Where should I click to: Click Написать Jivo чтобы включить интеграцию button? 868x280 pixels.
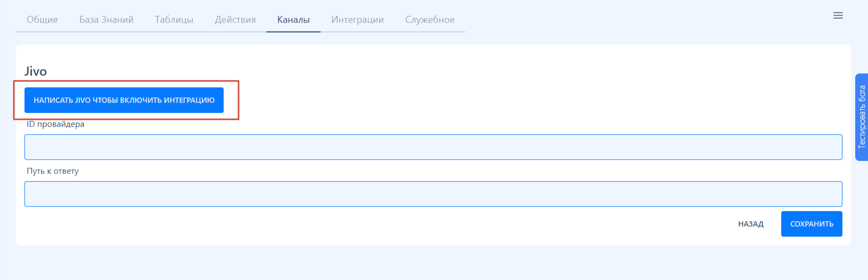coord(124,100)
